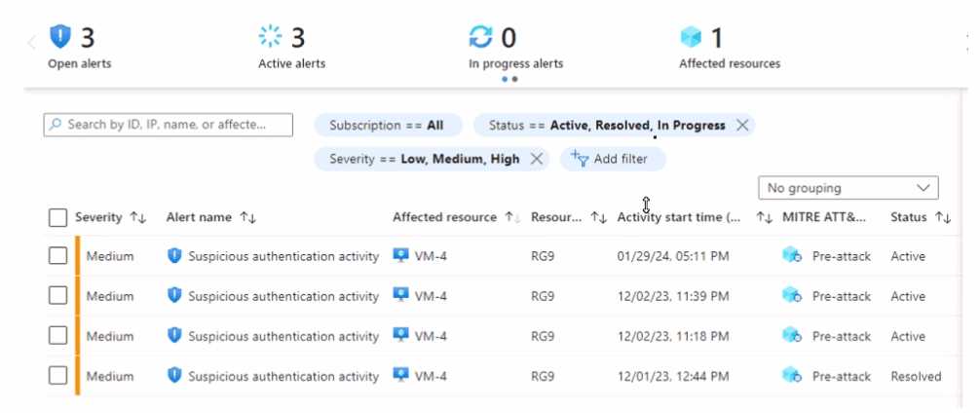Click VM-4 icon in 01/29/24 alert row

[400, 256]
